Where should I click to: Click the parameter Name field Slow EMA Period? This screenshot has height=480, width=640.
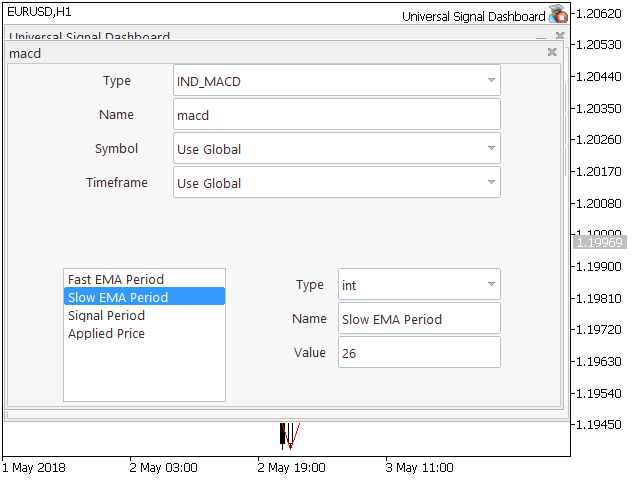pos(419,318)
